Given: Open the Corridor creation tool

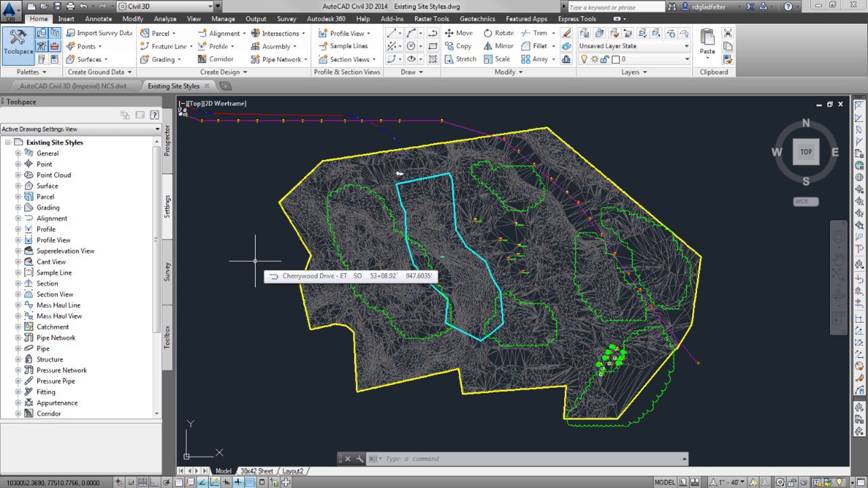Looking at the screenshot, I should (x=216, y=59).
